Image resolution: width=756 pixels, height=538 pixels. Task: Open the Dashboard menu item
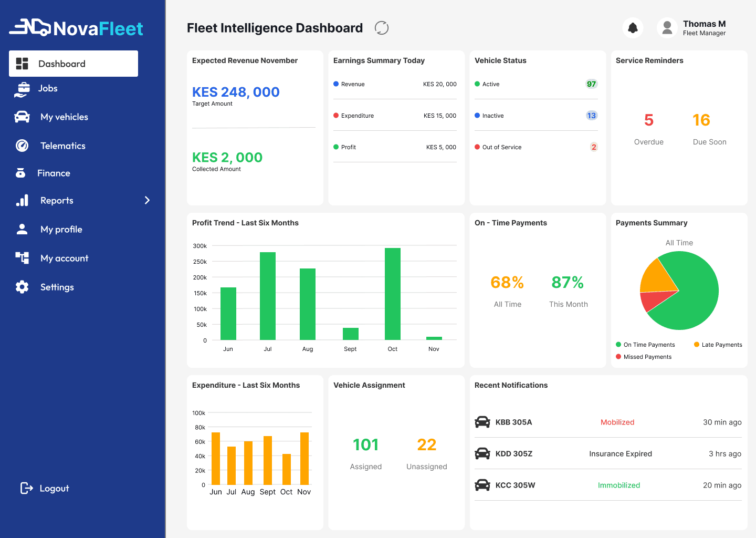click(73, 64)
